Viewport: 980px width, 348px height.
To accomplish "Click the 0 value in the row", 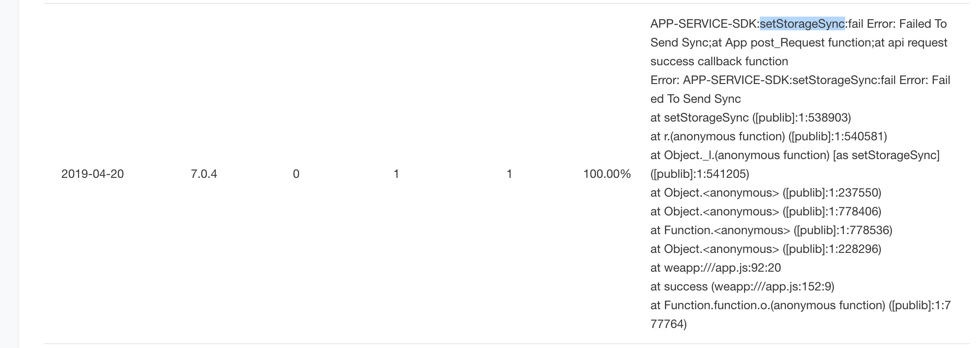I will coord(296,174).
